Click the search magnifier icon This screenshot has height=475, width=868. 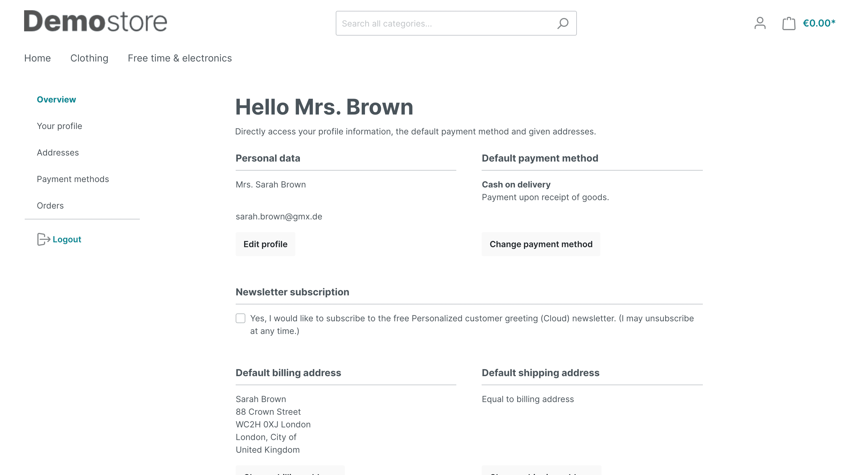[563, 23]
